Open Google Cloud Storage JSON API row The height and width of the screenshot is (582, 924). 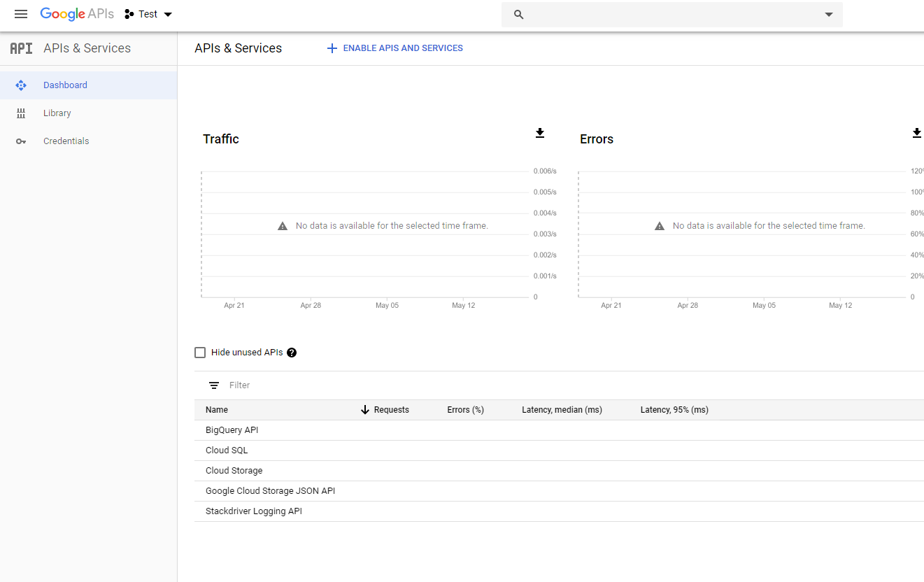559,491
